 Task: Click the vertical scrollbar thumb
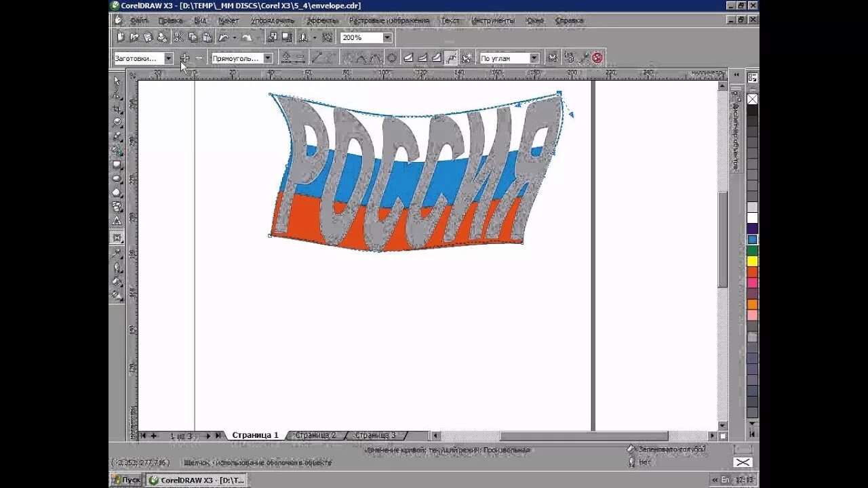[x=723, y=239]
